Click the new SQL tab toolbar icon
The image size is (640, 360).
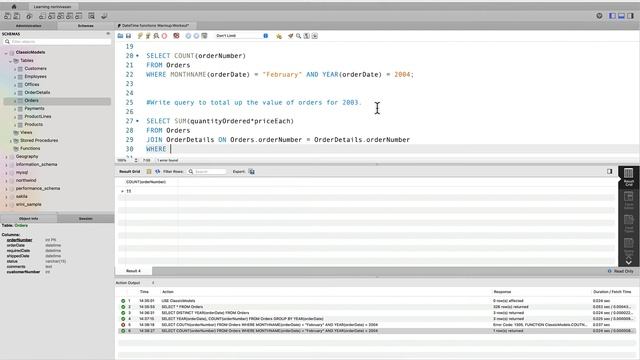tap(7, 16)
